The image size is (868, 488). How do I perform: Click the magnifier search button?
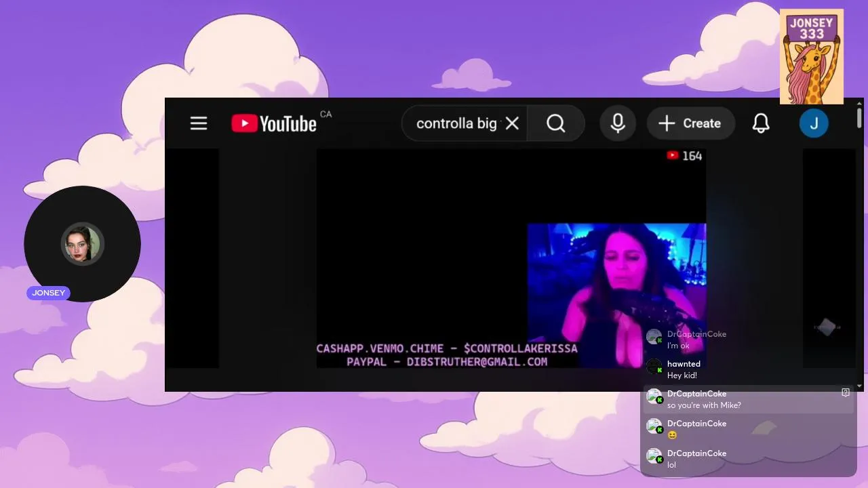pos(556,123)
